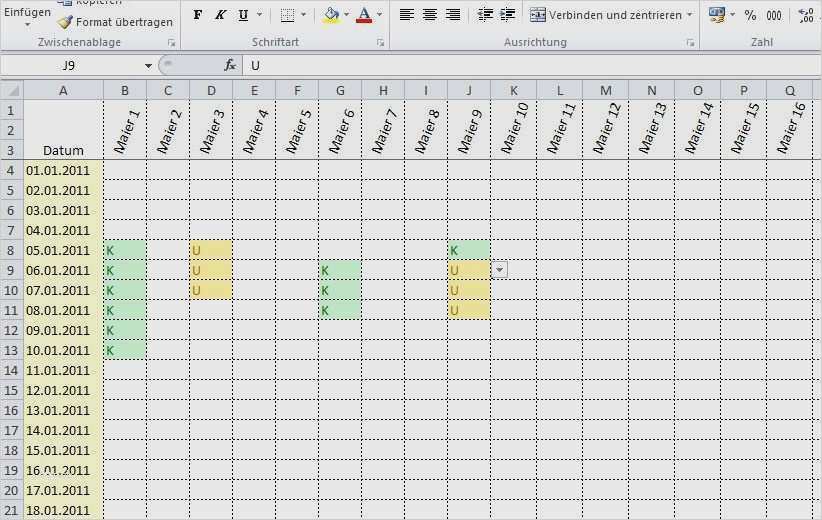The image size is (822, 520).
Task: Select column A header
Action: (x=63, y=91)
